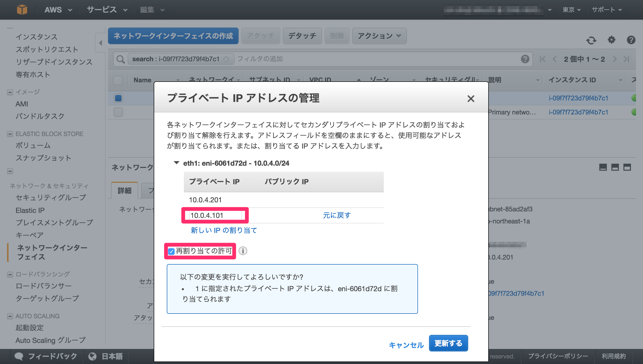Click the refresh icon above the interface list

point(592,40)
